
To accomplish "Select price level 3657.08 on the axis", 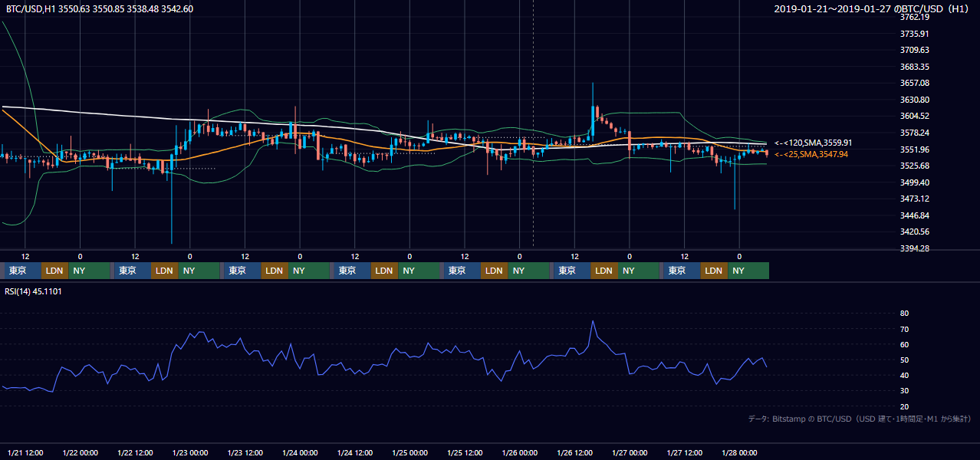I will coord(914,83).
